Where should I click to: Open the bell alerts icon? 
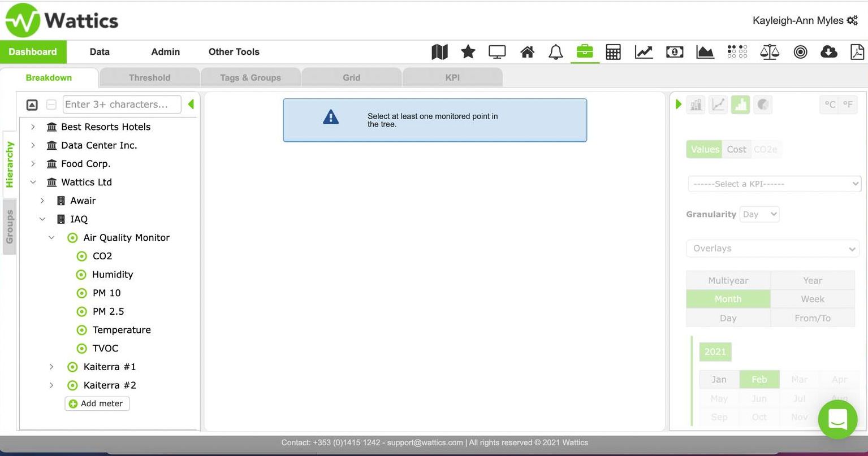(x=555, y=52)
